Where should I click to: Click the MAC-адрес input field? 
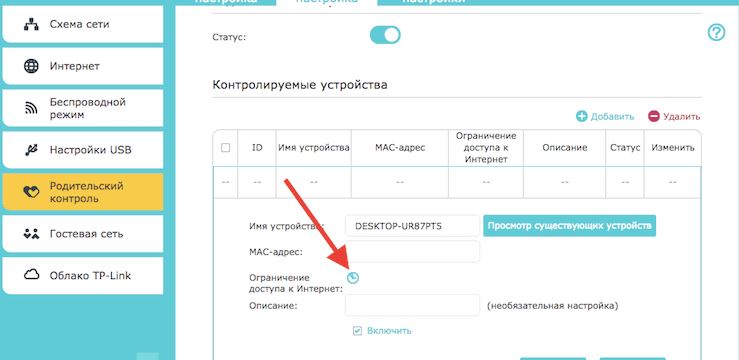(412, 252)
